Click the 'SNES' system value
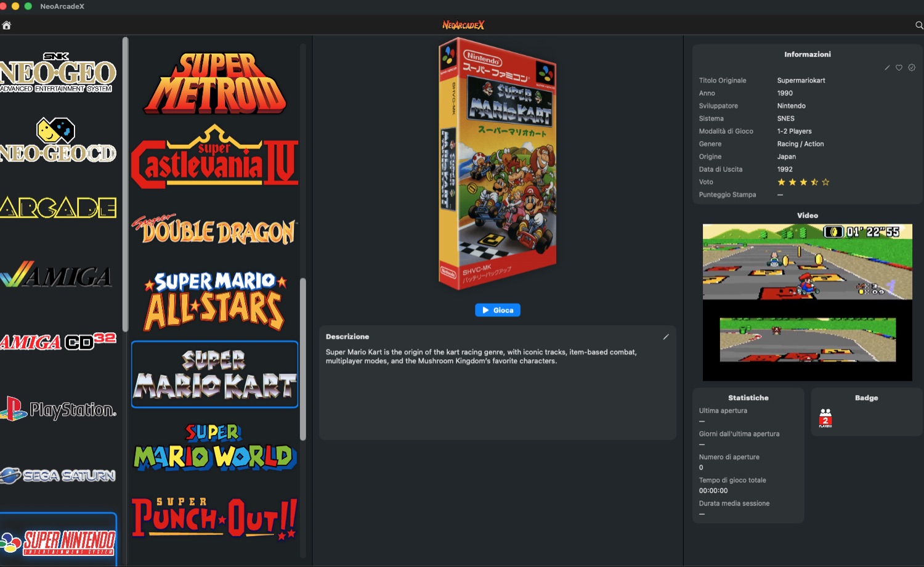 tap(785, 118)
